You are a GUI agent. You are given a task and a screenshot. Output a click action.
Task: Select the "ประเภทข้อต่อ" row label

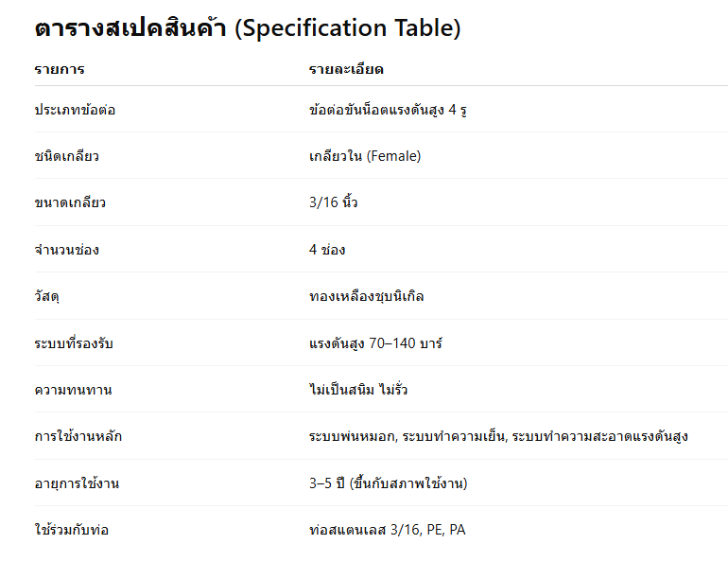click(x=75, y=110)
